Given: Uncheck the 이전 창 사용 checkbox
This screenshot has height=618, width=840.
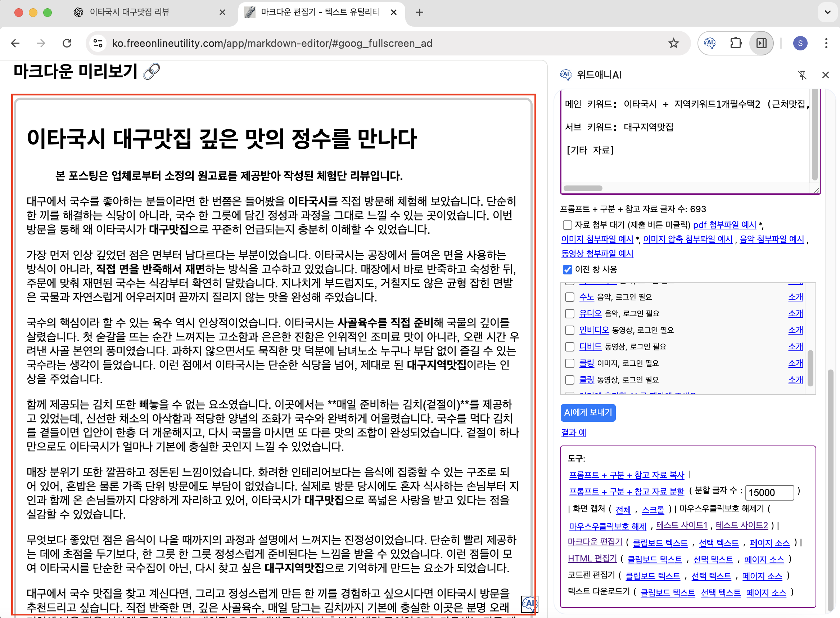Looking at the screenshot, I should pyautogui.click(x=567, y=269).
